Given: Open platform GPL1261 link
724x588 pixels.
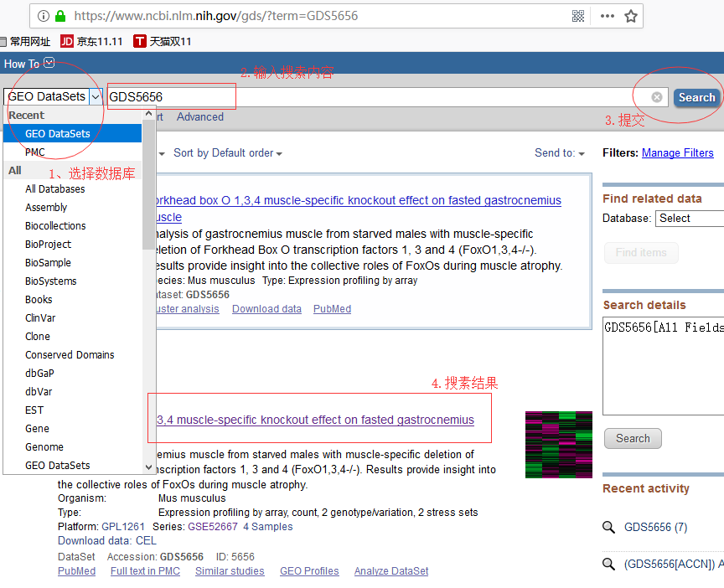Looking at the screenshot, I should pos(123,527).
